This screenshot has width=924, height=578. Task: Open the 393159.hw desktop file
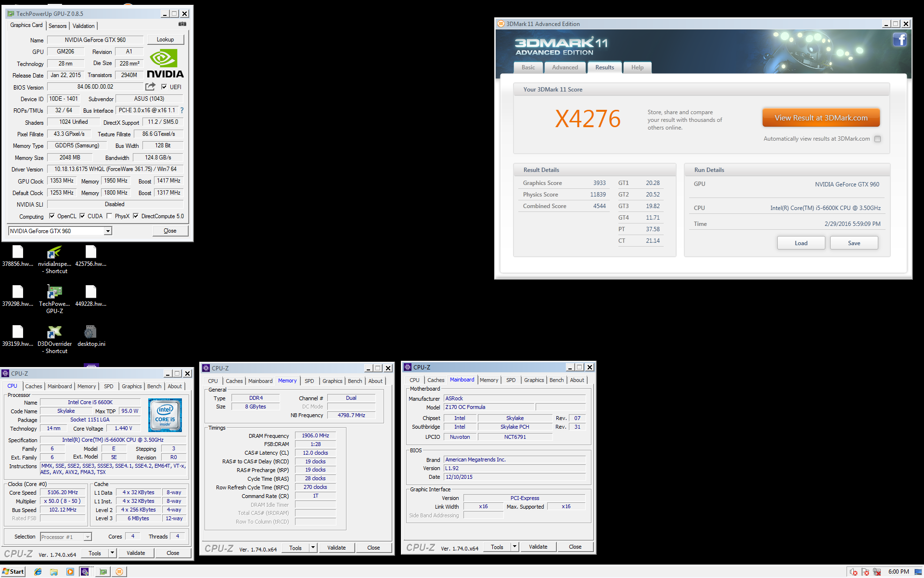(x=18, y=335)
